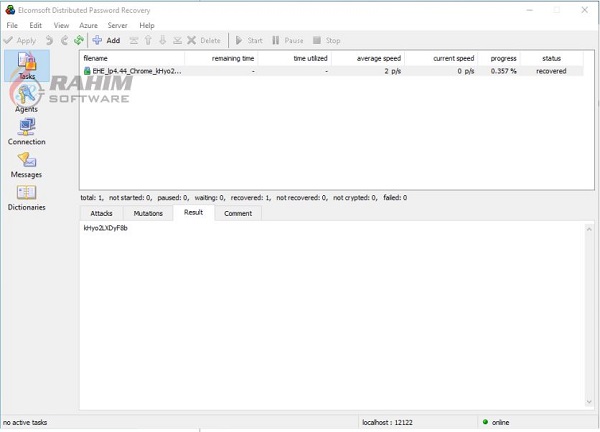Click the 2 p/s average speed cell
Viewport: 600px width, 432px height.
pos(393,71)
